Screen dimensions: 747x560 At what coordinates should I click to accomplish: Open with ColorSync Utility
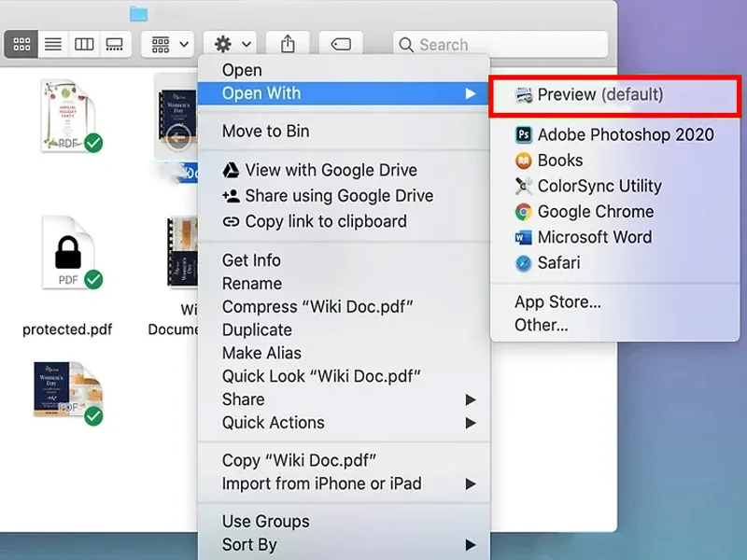pos(615,186)
